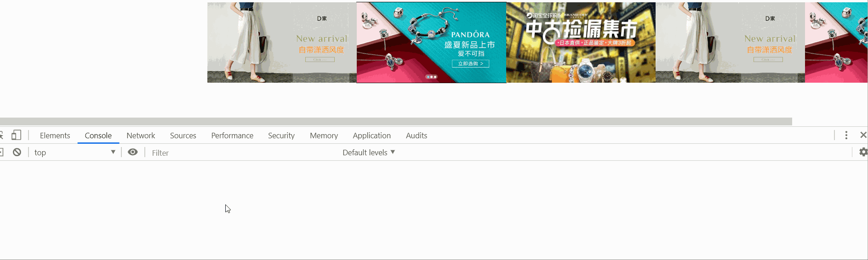Close the DevTools panel

[x=863, y=135]
